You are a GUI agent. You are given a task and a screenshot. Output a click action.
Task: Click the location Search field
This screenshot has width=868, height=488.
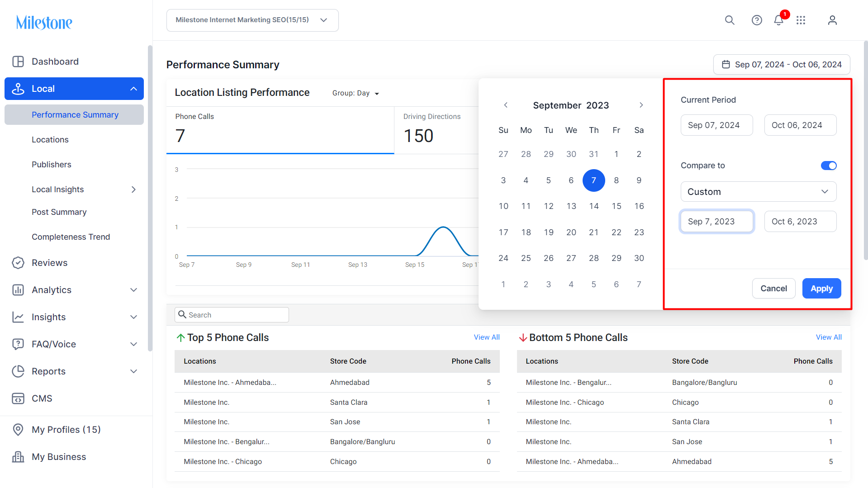[232, 315]
